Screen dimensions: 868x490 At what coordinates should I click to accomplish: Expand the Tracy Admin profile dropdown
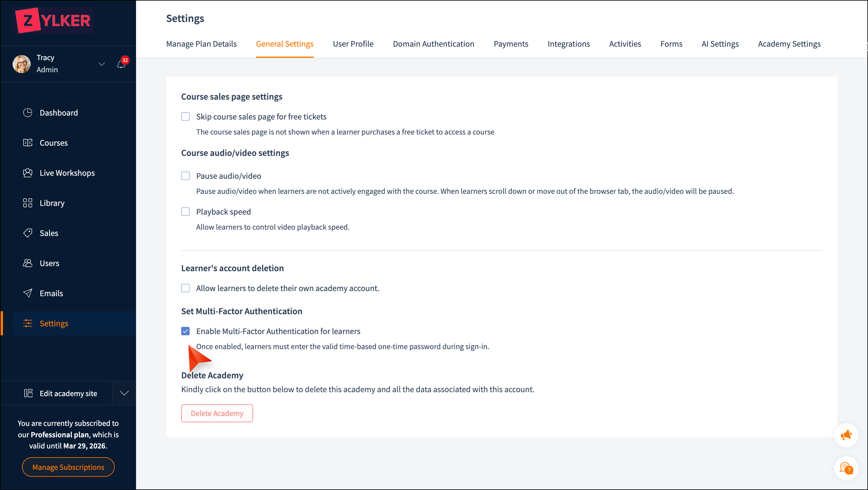[101, 64]
